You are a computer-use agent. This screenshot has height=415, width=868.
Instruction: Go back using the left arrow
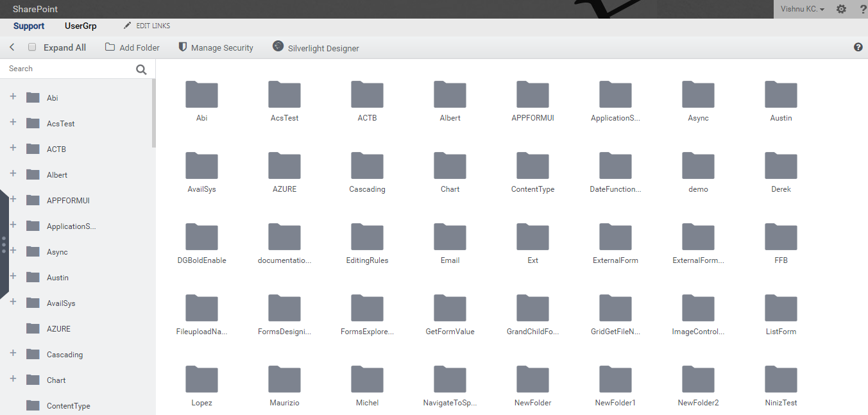[12, 47]
